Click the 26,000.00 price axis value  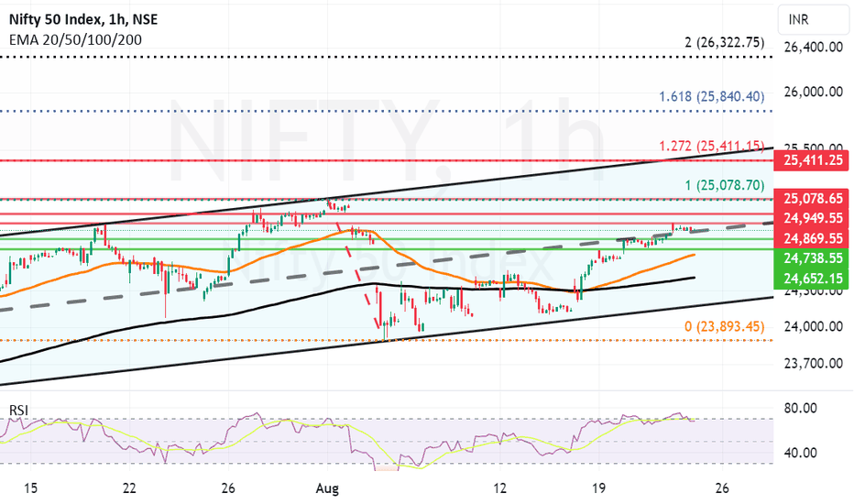(813, 92)
